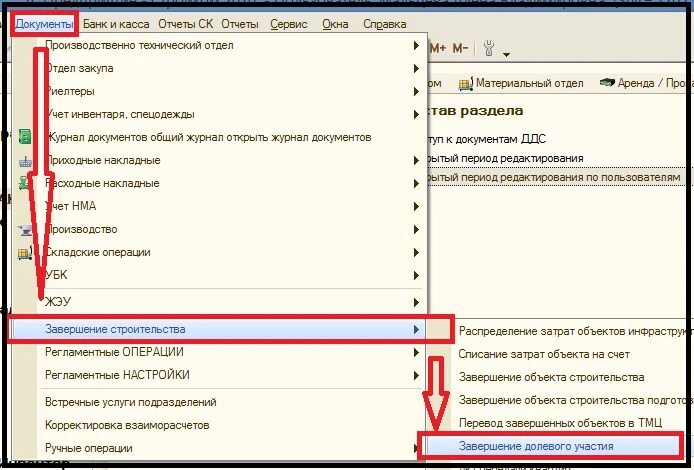
Task: Click the Материальный отдел icon
Action: [466, 84]
